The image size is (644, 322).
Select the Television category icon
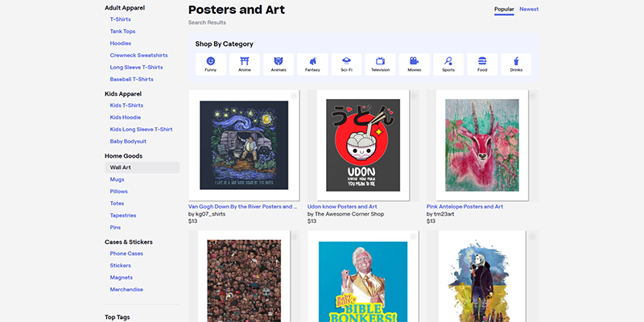tap(381, 61)
